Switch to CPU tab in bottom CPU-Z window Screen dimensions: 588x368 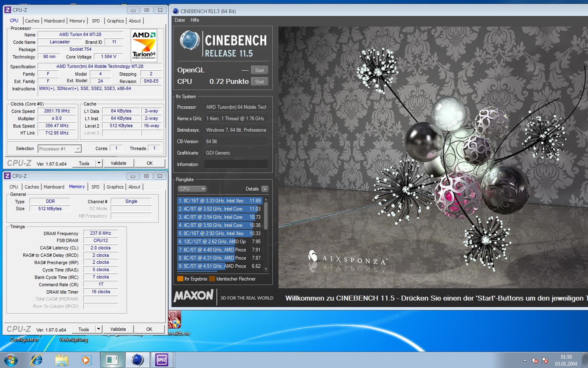click(x=13, y=187)
